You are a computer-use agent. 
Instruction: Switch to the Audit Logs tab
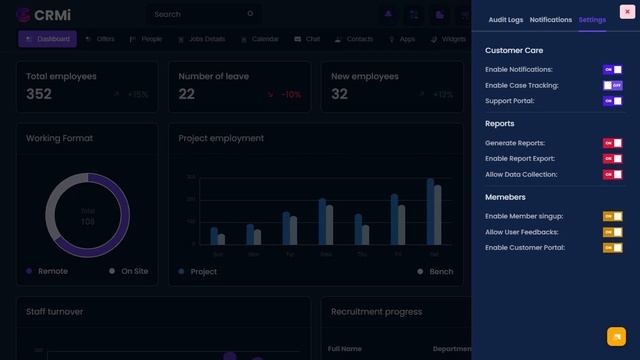pos(506,20)
